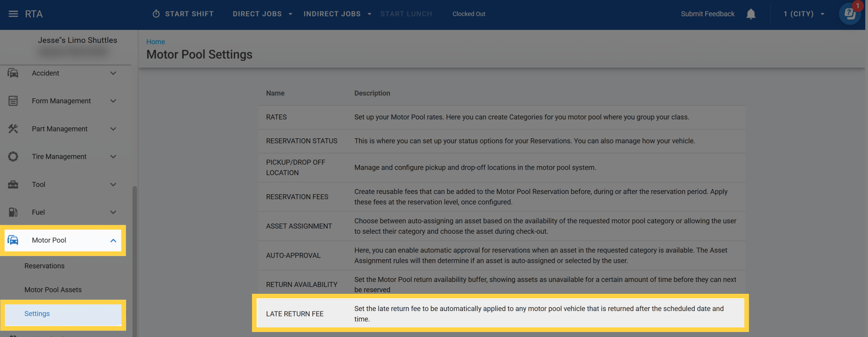Open the Direct Jobs dropdown
The height and width of the screenshot is (337, 868).
pos(262,14)
